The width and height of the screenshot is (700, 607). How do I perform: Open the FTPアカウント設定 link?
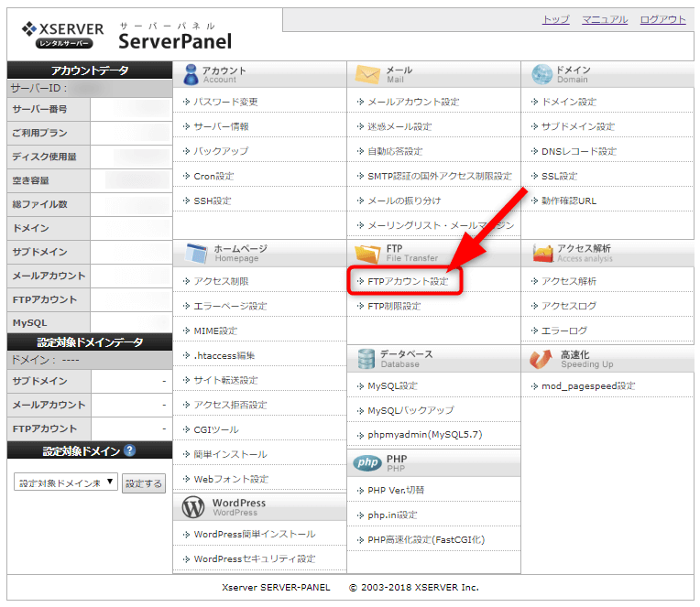(408, 281)
